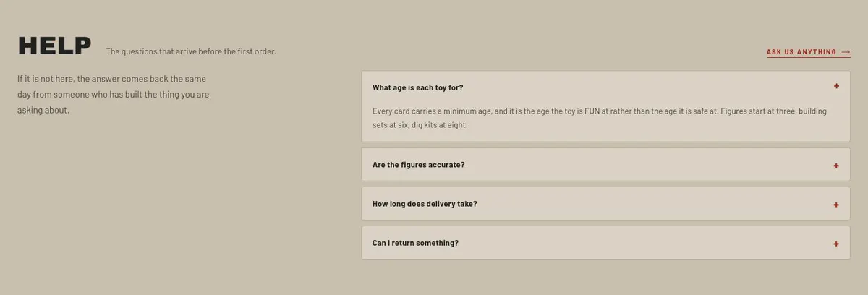Click the answer text starting 'Every card carries a minimum age'
Viewport: 868px width, 295px height.
pyautogui.click(x=600, y=118)
